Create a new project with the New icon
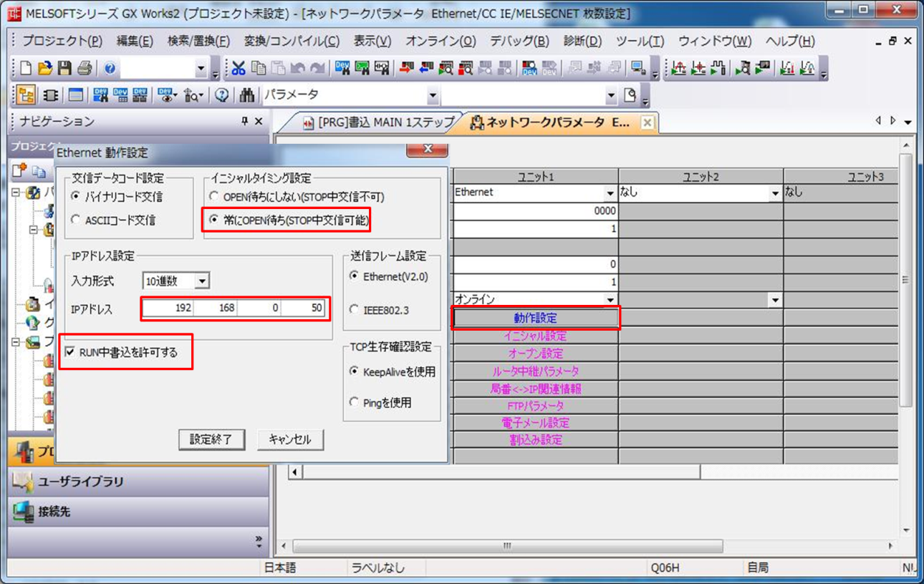This screenshot has width=924, height=584. pyautogui.click(x=25, y=68)
